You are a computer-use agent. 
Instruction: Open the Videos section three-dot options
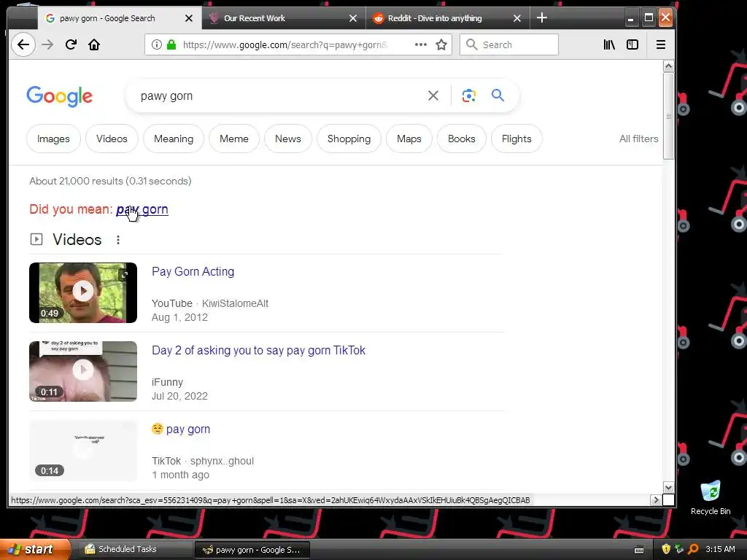pos(118,240)
